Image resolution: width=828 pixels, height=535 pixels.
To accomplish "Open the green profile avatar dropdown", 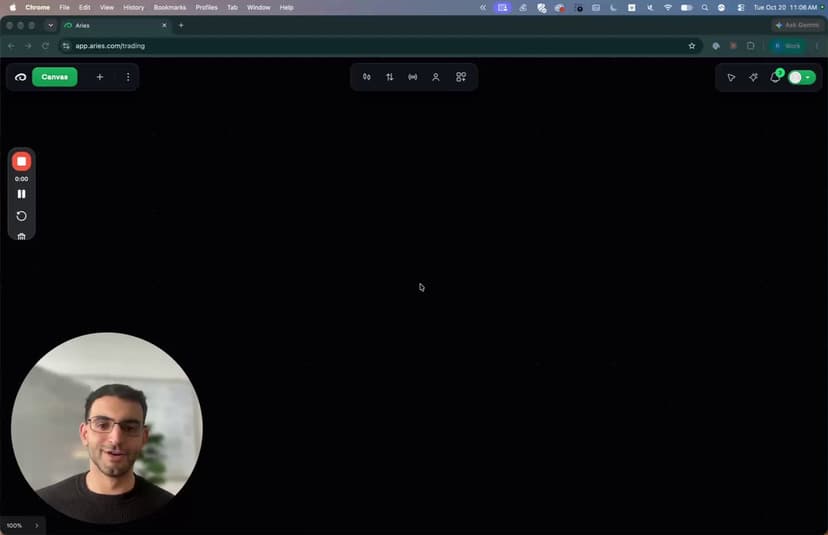I will 802,78.
